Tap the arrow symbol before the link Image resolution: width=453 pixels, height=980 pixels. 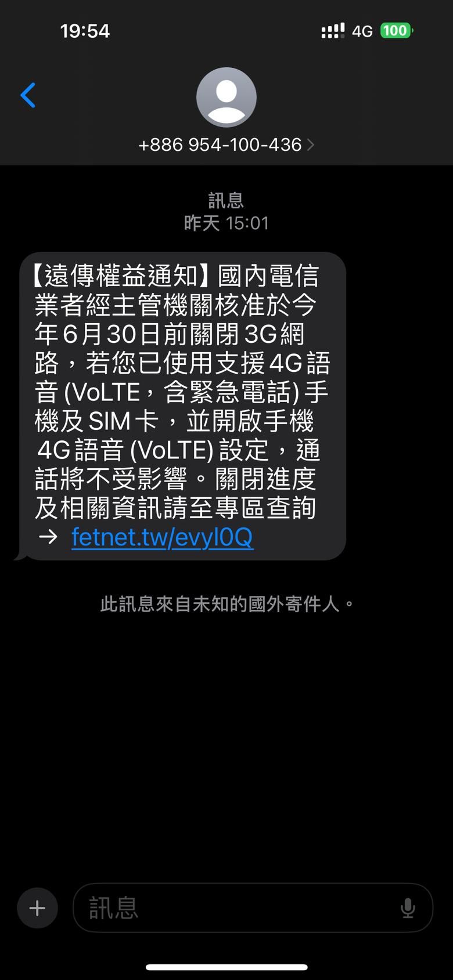[49, 537]
